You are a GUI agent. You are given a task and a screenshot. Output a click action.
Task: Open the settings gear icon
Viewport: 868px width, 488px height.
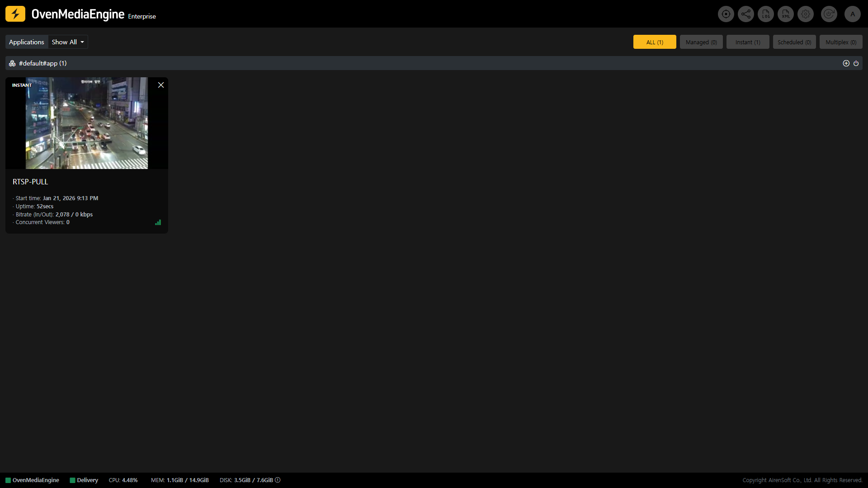coord(805,14)
